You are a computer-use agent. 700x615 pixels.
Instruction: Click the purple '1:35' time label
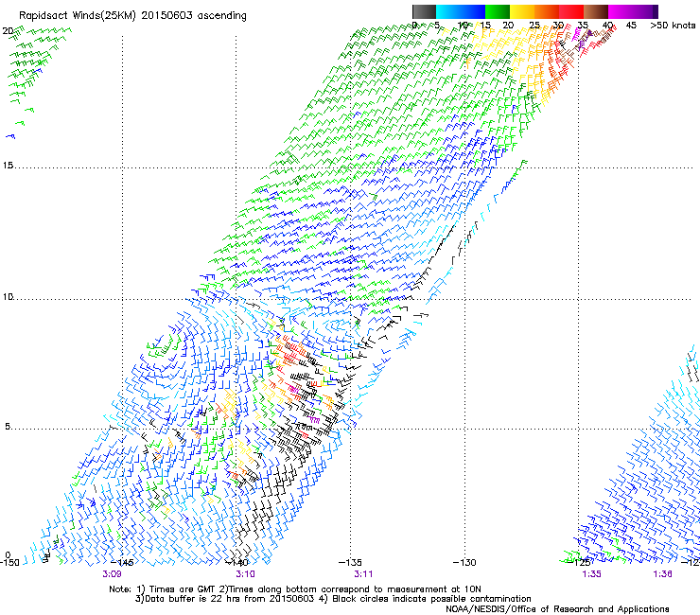tap(591, 574)
